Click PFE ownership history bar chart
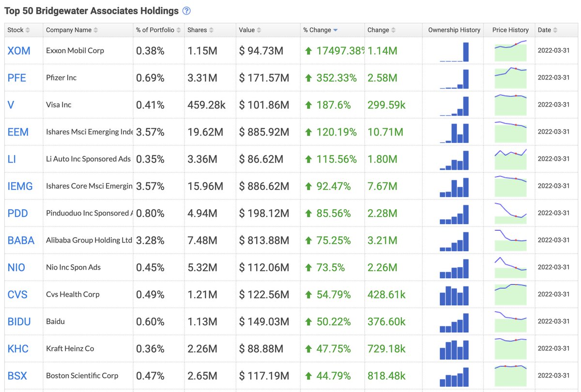Viewport: 581px width, 392px height. (454, 79)
